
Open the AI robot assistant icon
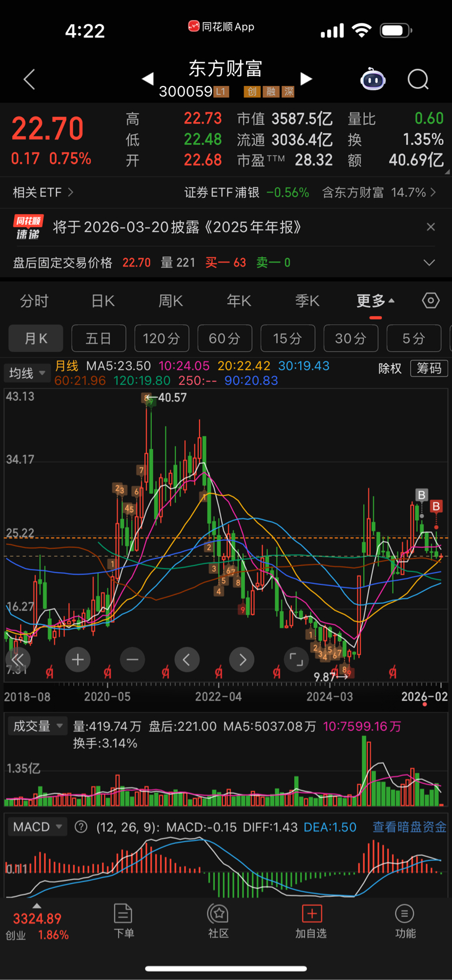[x=373, y=79]
